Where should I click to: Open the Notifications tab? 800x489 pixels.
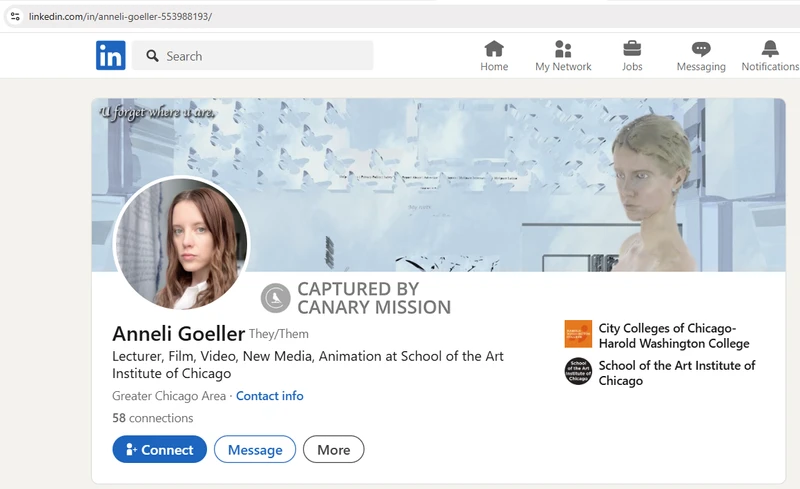[x=770, y=56]
